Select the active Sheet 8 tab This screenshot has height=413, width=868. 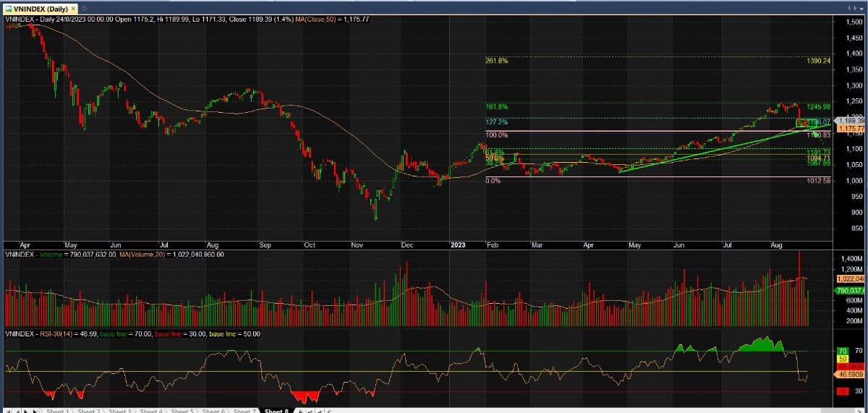pyautogui.click(x=276, y=411)
